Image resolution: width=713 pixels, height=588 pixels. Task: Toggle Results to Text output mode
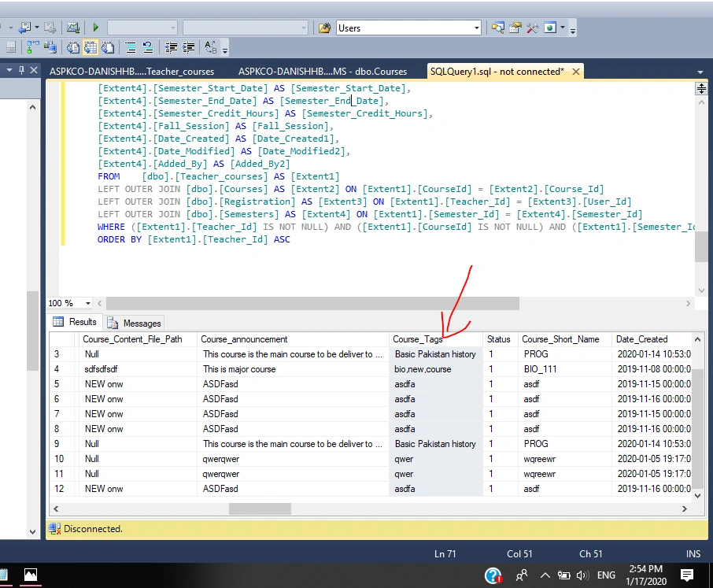[x=73, y=47]
